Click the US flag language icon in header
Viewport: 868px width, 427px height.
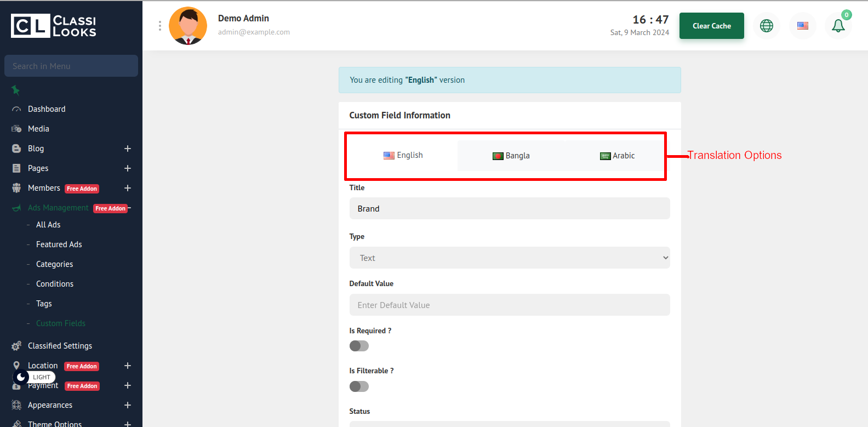click(x=802, y=26)
